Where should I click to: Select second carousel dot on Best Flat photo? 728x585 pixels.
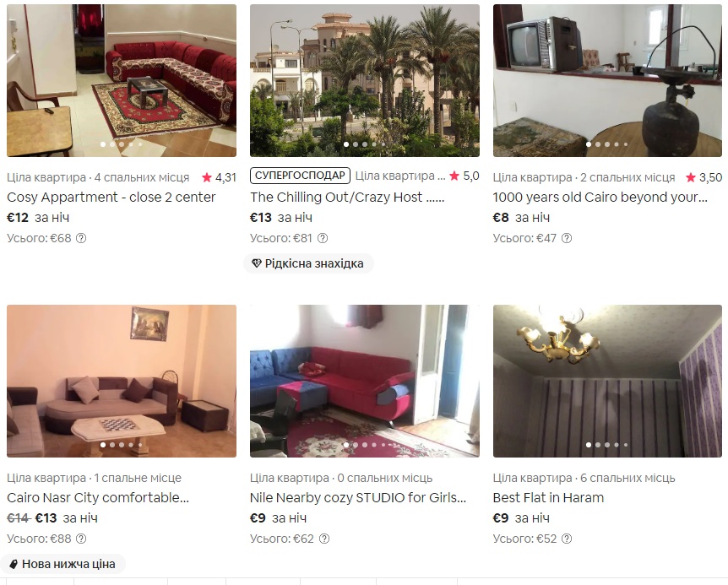coord(598,445)
